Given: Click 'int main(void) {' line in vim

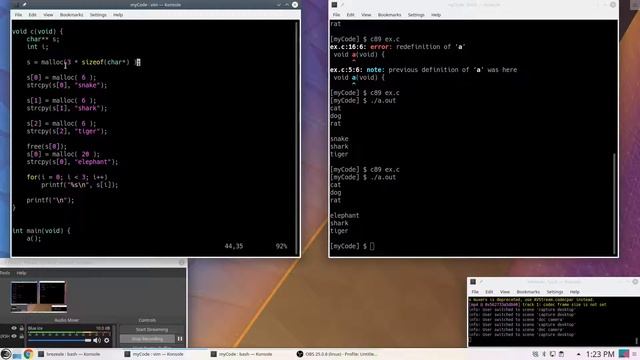Looking at the screenshot, I should [41, 231].
